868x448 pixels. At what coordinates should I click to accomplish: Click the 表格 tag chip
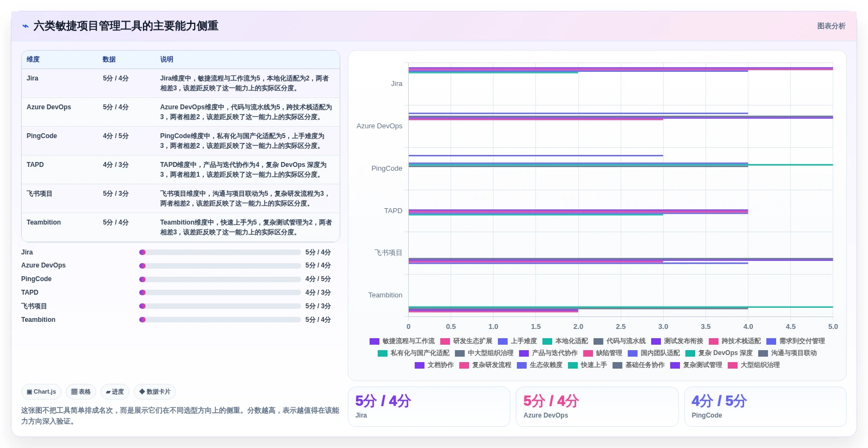tap(81, 391)
